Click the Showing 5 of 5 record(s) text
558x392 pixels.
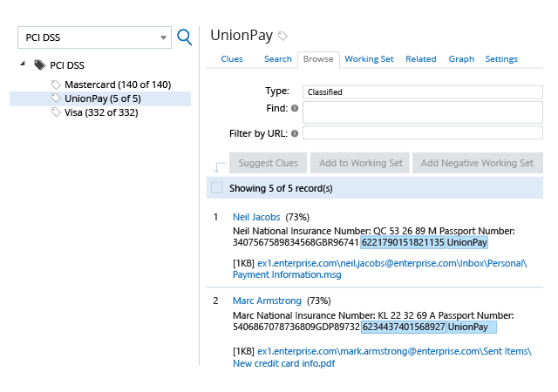point(281,188)
